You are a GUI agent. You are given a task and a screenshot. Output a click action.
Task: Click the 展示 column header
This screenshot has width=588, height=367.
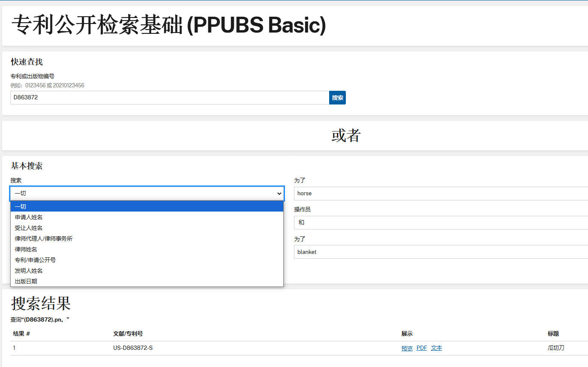click(x=407, y=334)
